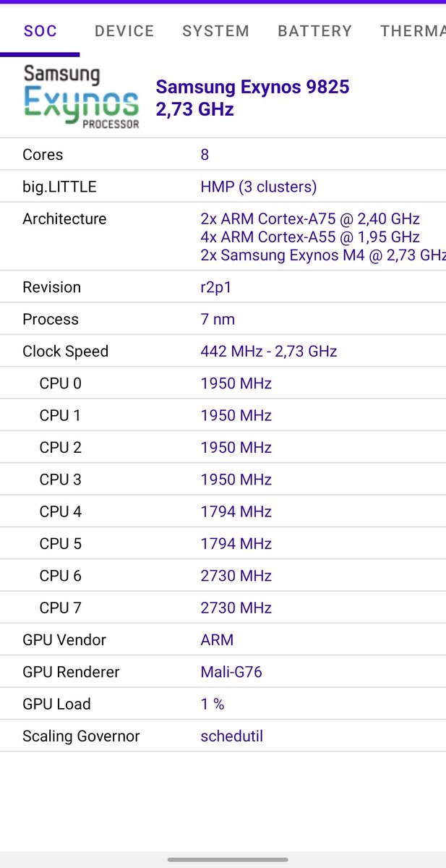Select the SOC tab
The height and width of the screenshot is (868, 446).
pyautogui.click(x=40, y=31)
